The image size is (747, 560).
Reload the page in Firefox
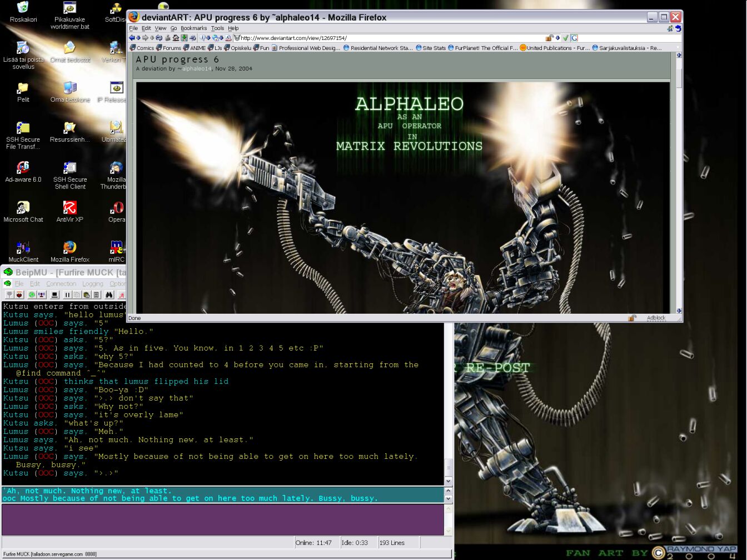tap(159, 38)
